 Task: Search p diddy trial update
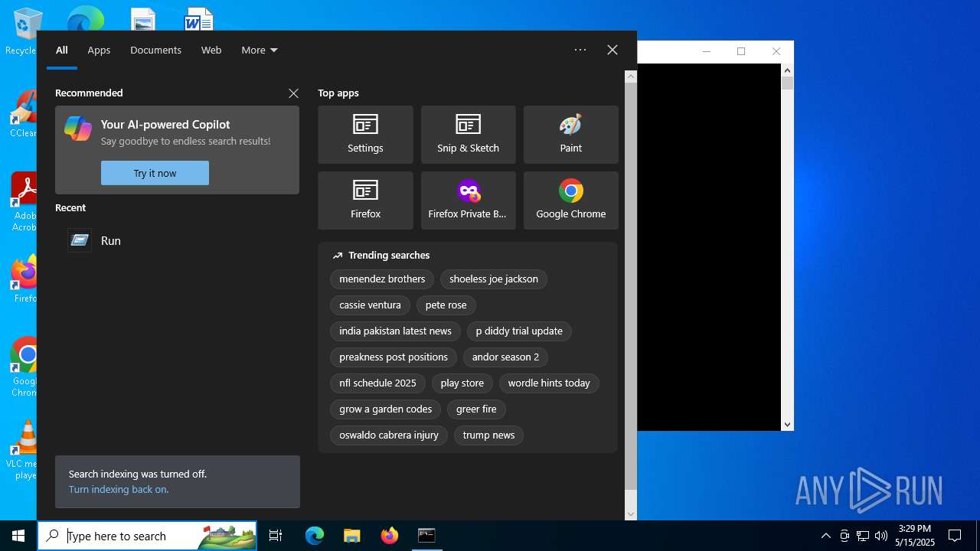[x=519, y=331]
